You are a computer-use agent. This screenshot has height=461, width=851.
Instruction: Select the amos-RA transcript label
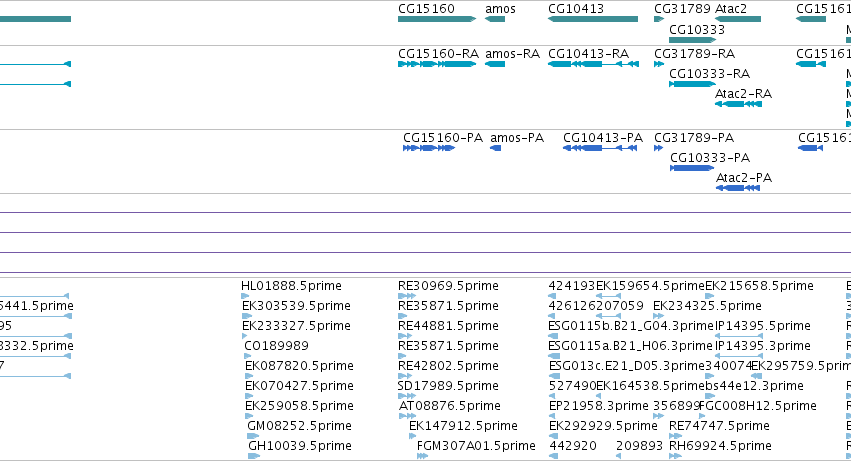click(x=512, y=54)
